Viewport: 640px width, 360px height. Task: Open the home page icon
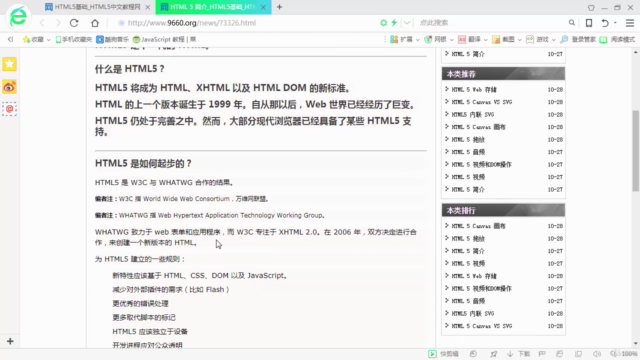[95, 23]
